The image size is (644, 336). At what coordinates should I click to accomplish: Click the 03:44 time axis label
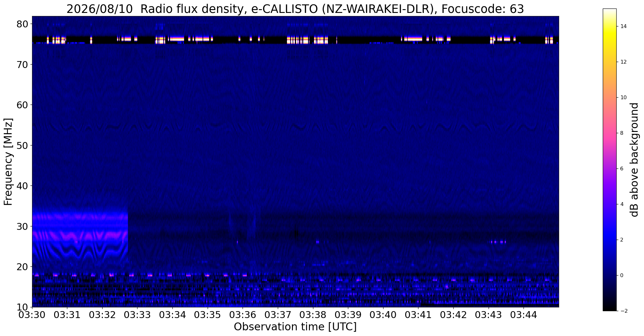pyautogui.click(x=524, y=315)
